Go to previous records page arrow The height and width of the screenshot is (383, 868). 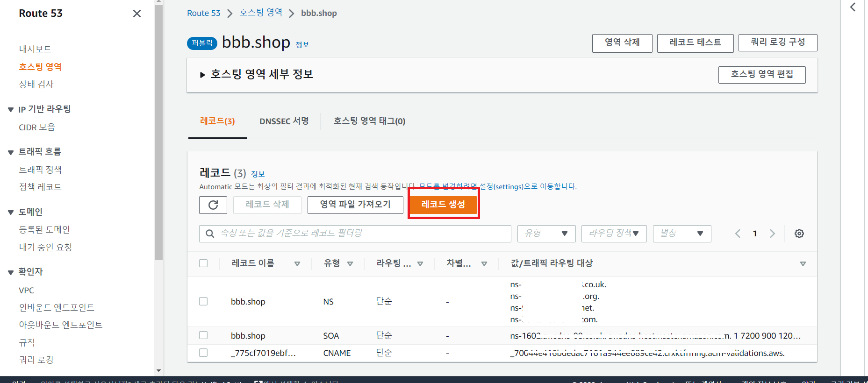(x=738, y=234)
